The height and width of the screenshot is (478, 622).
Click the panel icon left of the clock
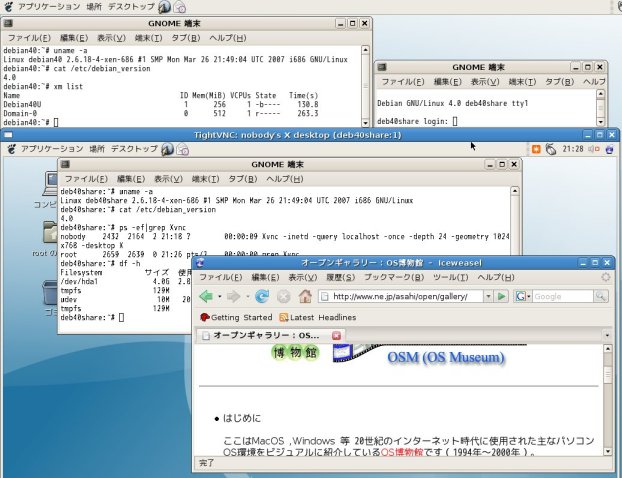(x=550, y=149)
